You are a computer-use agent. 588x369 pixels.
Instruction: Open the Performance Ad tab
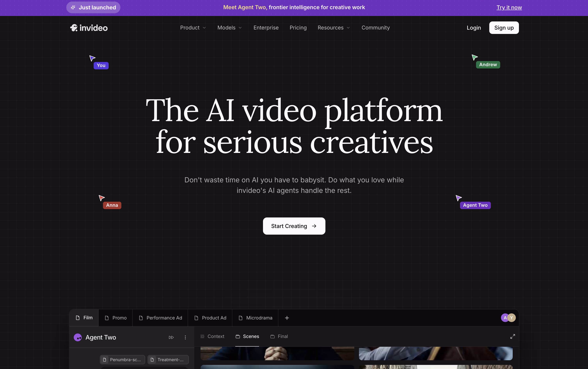click(x=160, y=318)
